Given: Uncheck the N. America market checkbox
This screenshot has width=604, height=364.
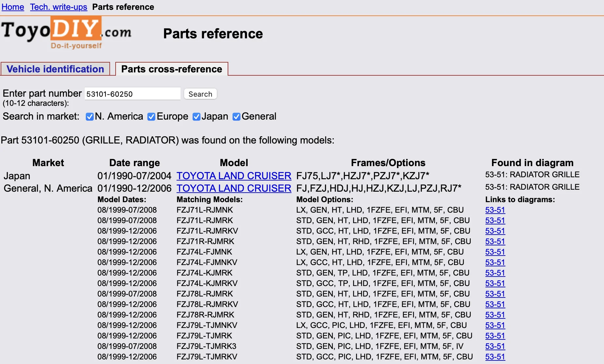Looking at the screenshot, I should (89, 117).
